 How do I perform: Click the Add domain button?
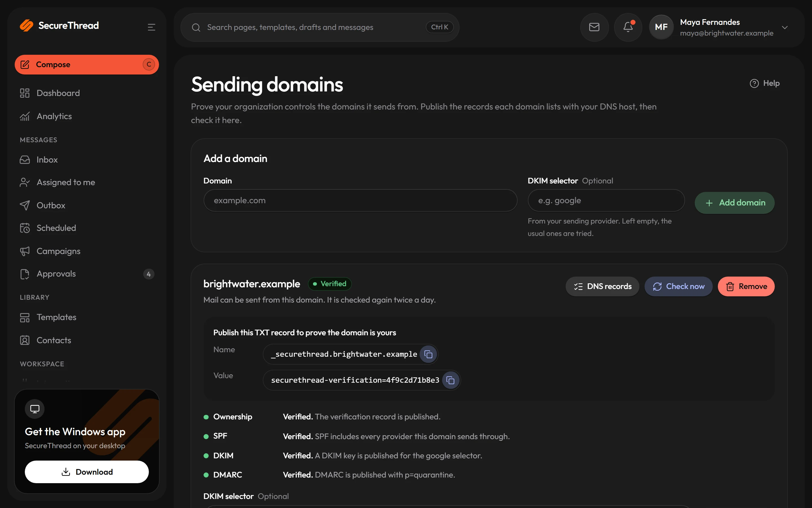tap(734, 203)
